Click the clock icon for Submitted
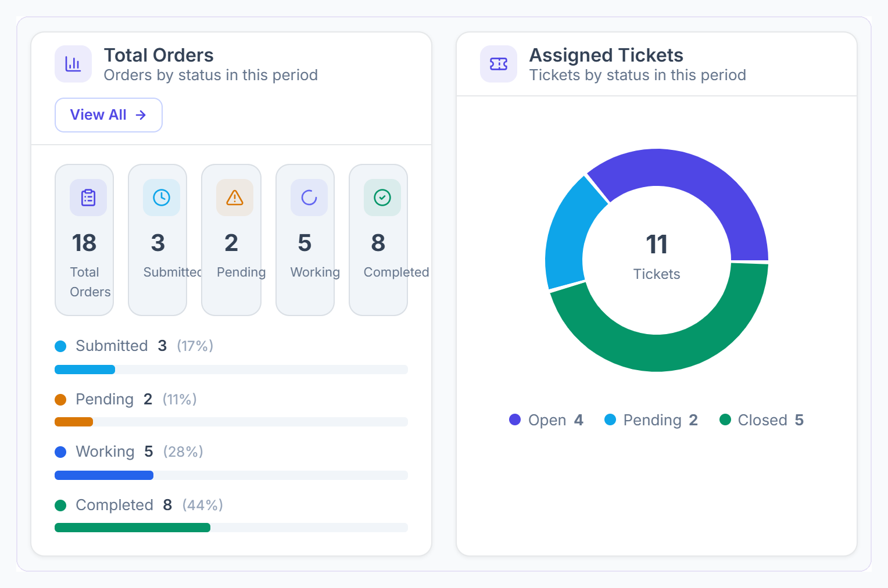Image resolution: width=888 pixels, height=588 pixels. click(x=162, y=198)
